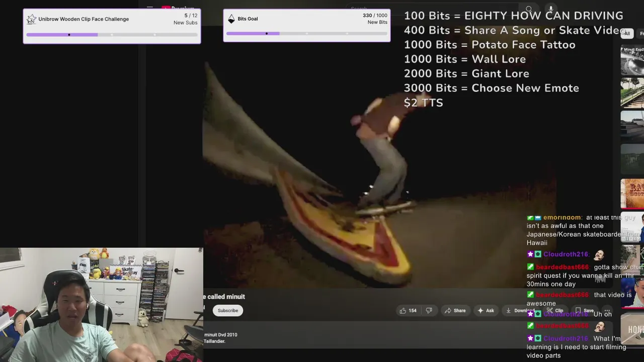Click username emorindom in chat

pyautogui.click(x=562, y=217)
